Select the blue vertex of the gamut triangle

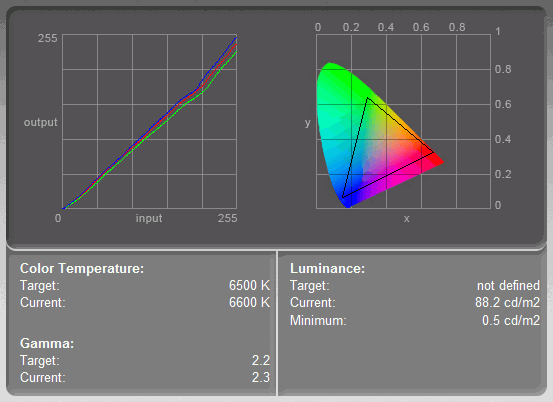point(343,197)
